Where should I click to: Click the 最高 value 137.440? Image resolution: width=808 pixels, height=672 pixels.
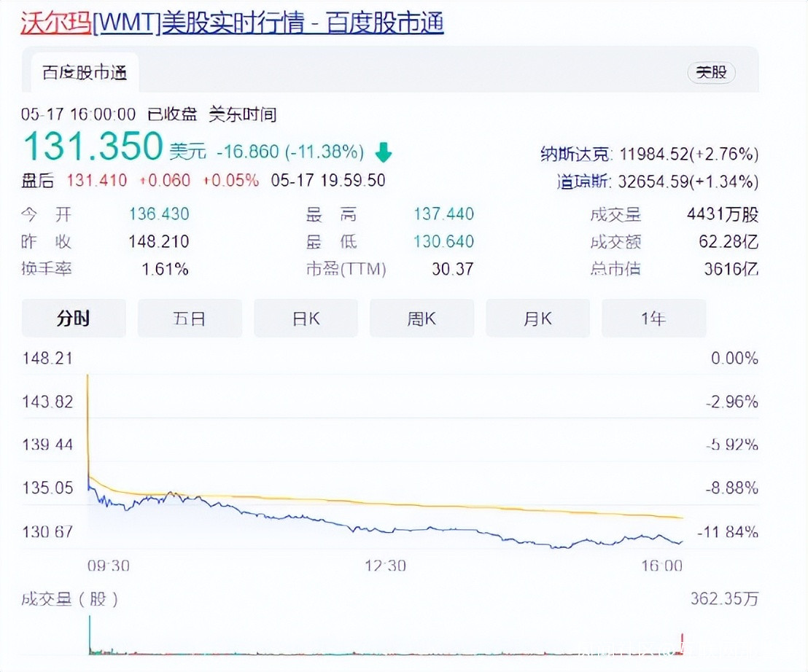click(443, 214)
